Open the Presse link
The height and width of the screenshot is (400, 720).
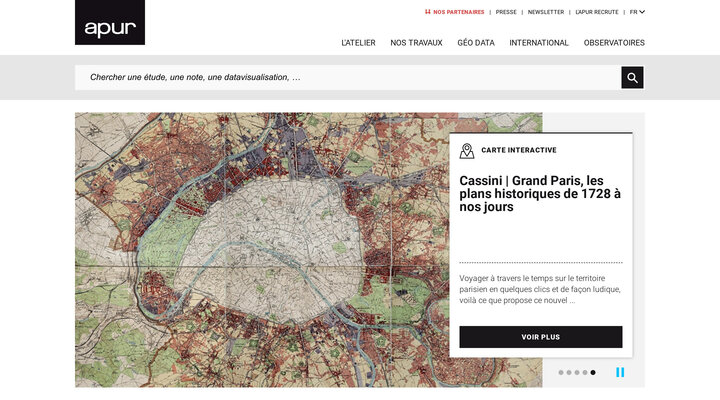(x=506, y=12)
